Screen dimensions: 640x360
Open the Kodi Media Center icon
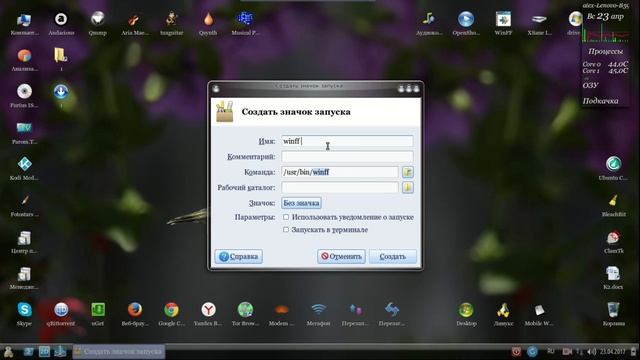[x=24, y=168]
